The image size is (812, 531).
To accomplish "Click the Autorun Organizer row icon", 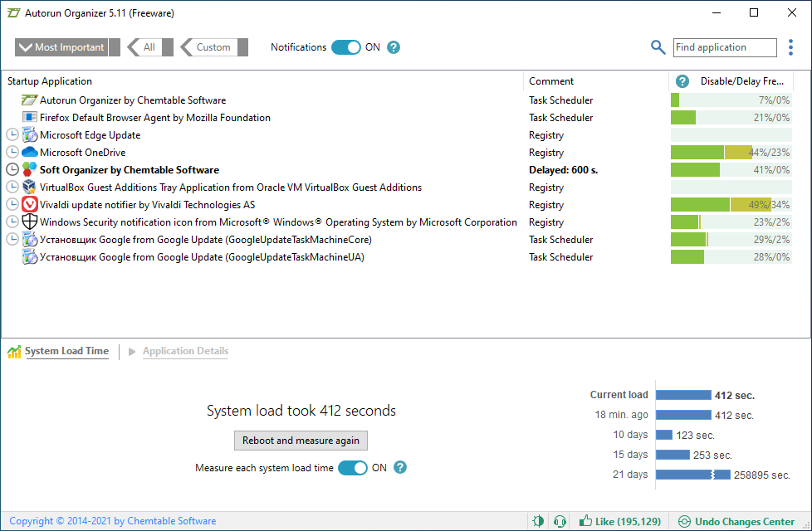I will tap(30, 100).
